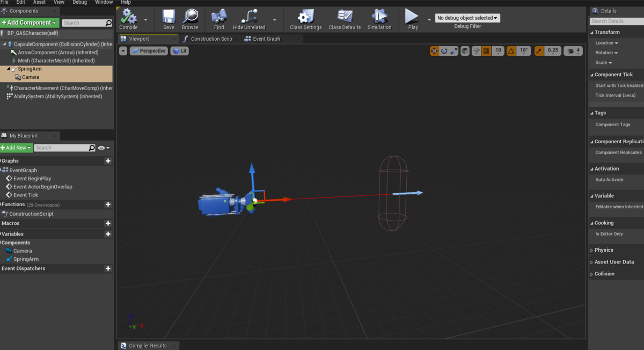Select the translate gizmo mode icon
The image size is (644, 350).
[x=434, y=51]
